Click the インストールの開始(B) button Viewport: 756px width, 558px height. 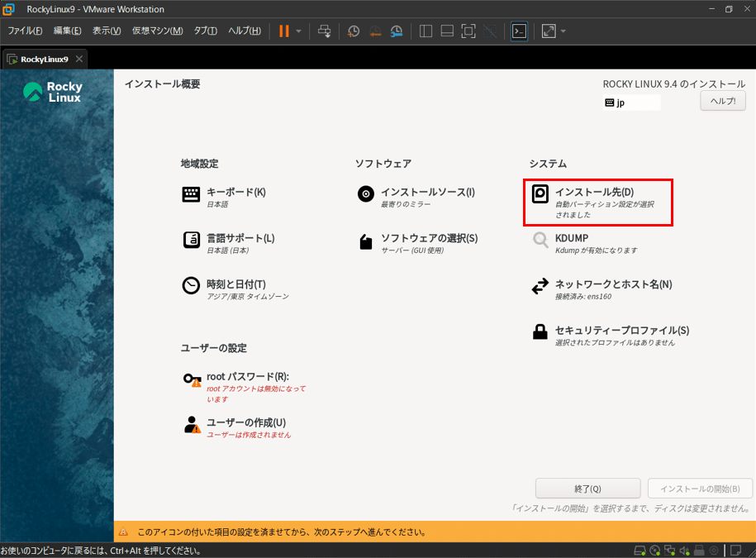pyautogui.click(x=700, y=489)
